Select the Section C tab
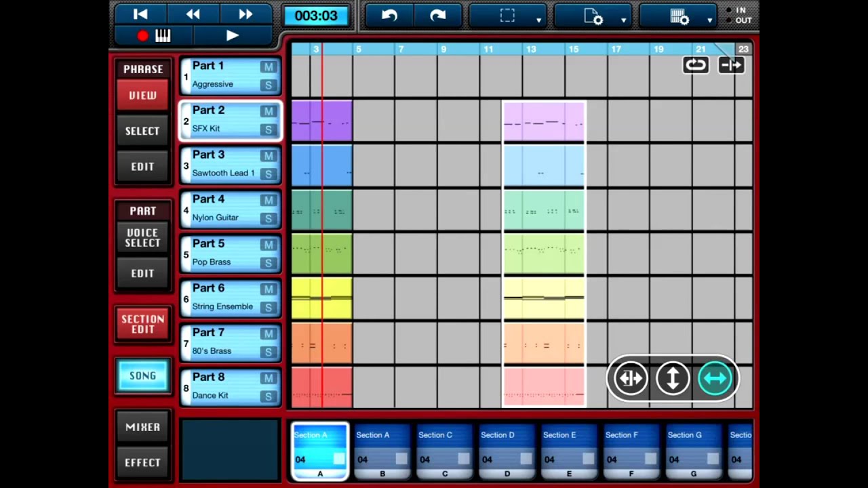This screenshot has height=488, width=868. point(444,451)
